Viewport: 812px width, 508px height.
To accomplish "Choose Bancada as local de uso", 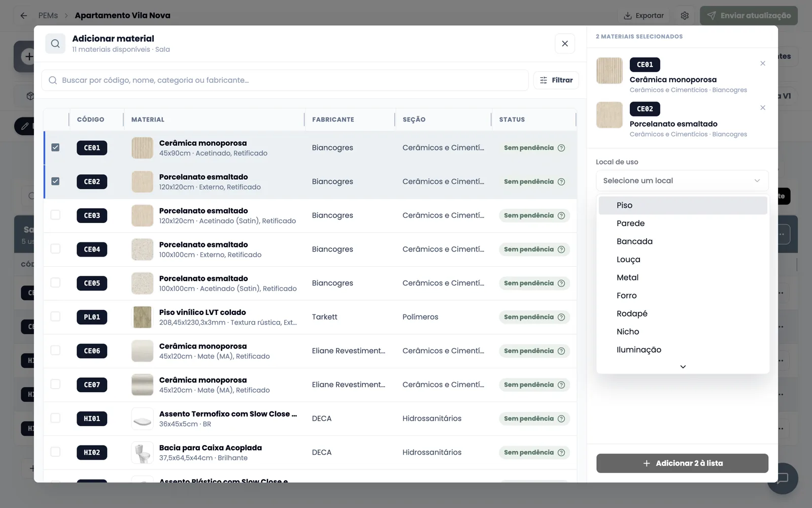I will [683, 241].
